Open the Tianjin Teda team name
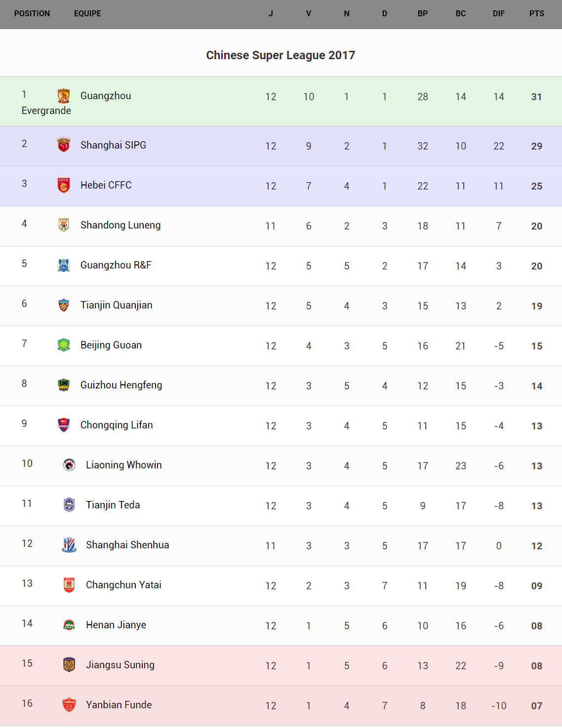562x728 pixels. click(x=113, y=505)
